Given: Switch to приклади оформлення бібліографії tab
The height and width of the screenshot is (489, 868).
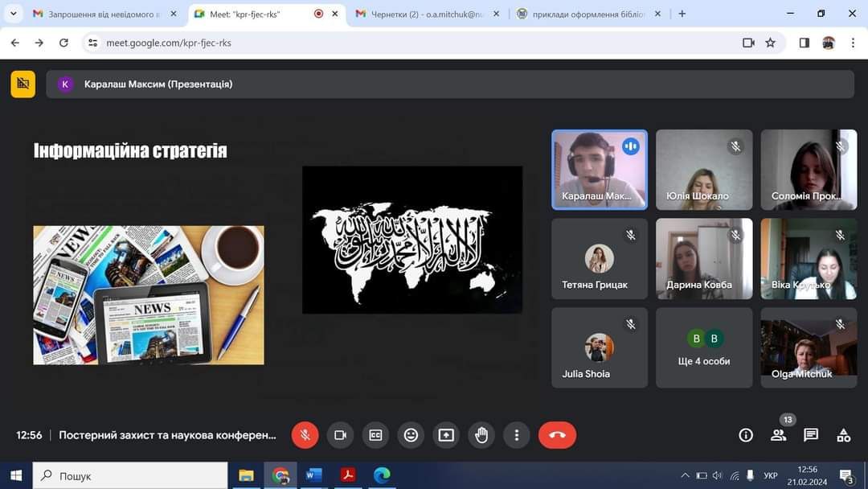Looking at the screenshot, I should point(588,14).
